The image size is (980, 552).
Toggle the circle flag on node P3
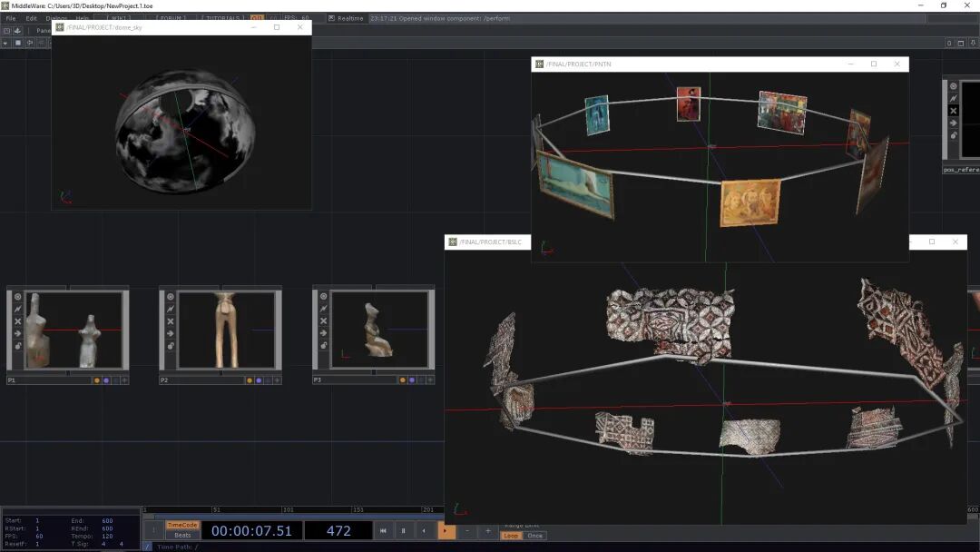323,296
